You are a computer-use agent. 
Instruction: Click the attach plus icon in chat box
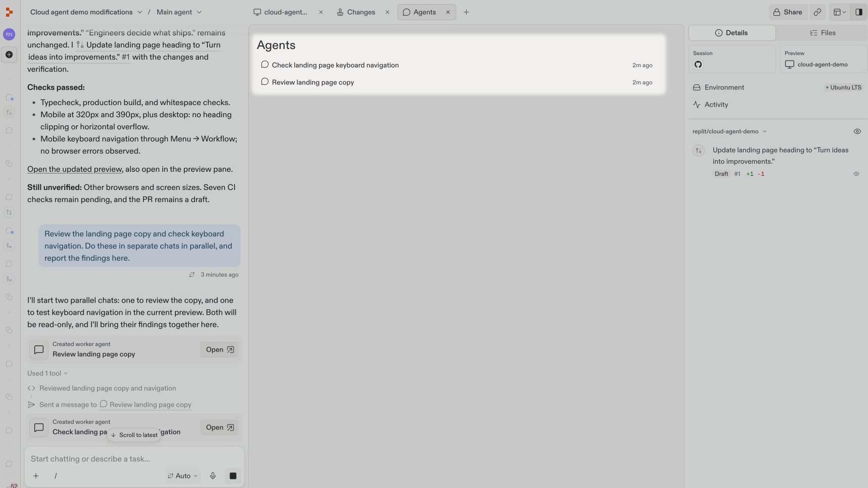36,476
